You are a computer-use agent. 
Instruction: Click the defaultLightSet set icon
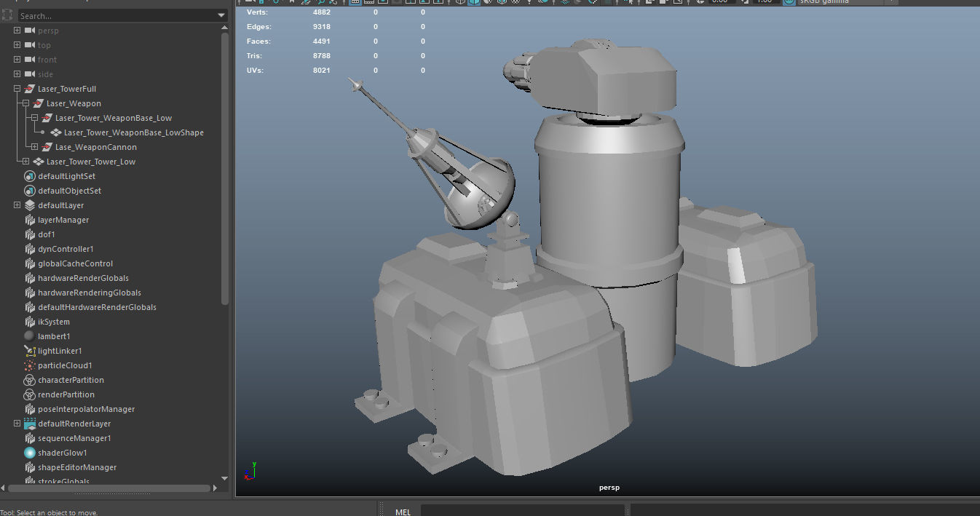click(30, 176)
